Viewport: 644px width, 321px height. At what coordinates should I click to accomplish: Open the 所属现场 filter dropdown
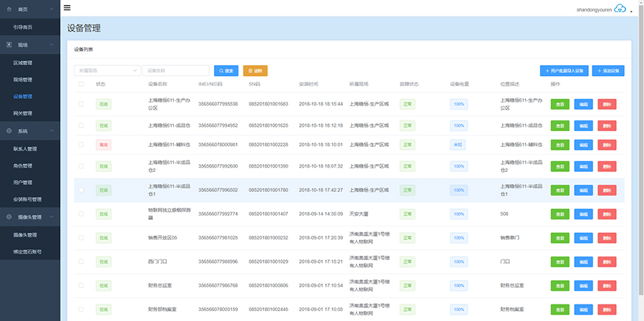[107, 71]
